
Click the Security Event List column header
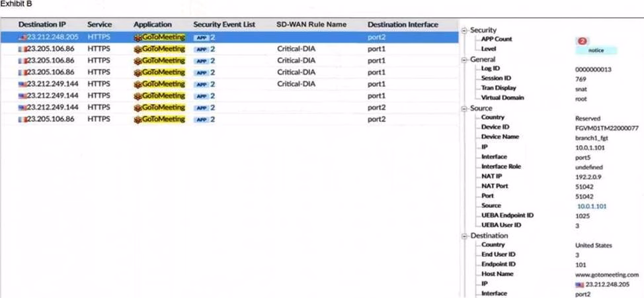(x=223, y=25)
